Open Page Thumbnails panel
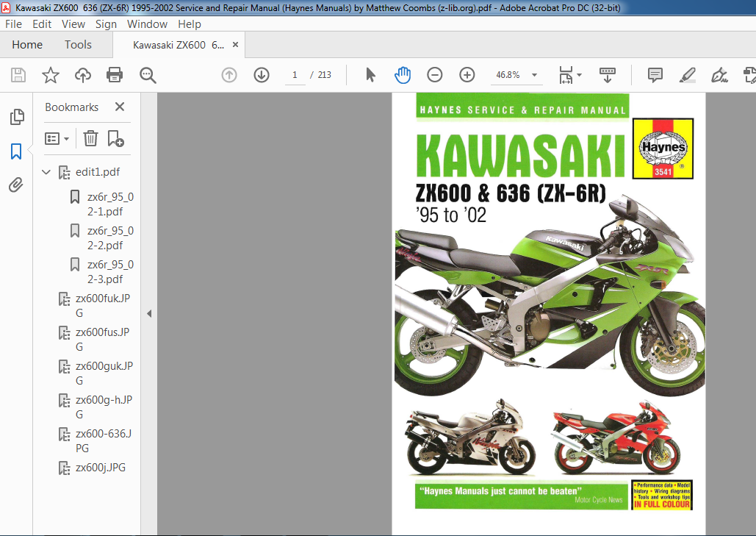Image resolution: width=756 pixels, height=536 pixels. [16, 117]
